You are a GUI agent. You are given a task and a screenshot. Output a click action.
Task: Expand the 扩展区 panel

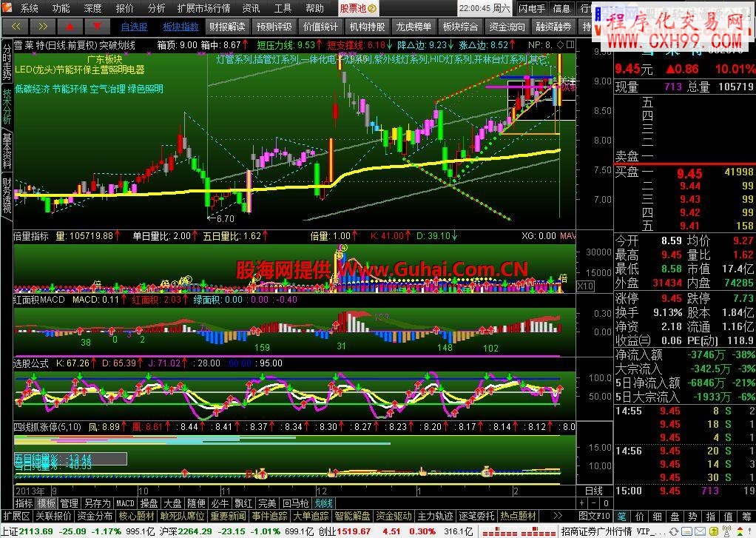(16, 515)
